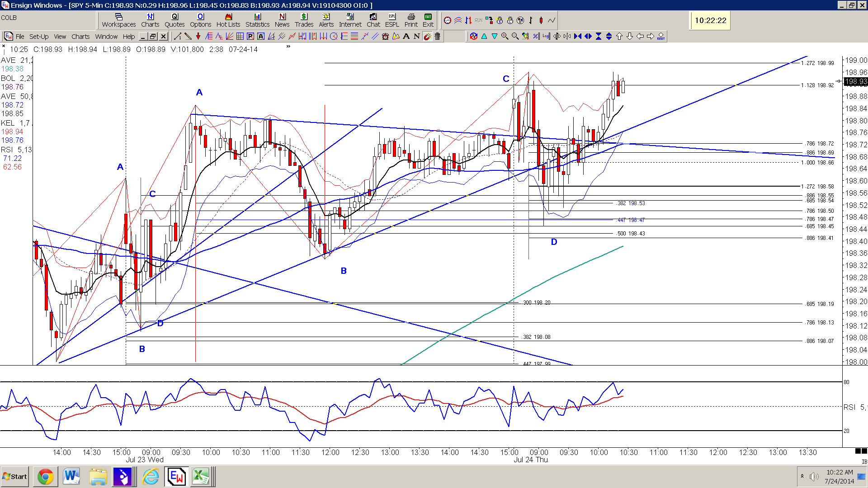Toggle the Log scale button

click(x=547, y=36)
